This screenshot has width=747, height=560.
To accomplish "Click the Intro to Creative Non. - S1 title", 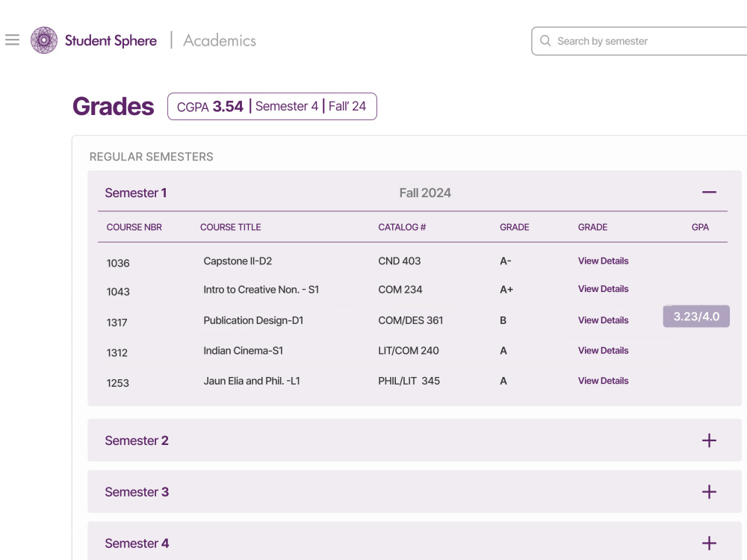I will (261, 290).
